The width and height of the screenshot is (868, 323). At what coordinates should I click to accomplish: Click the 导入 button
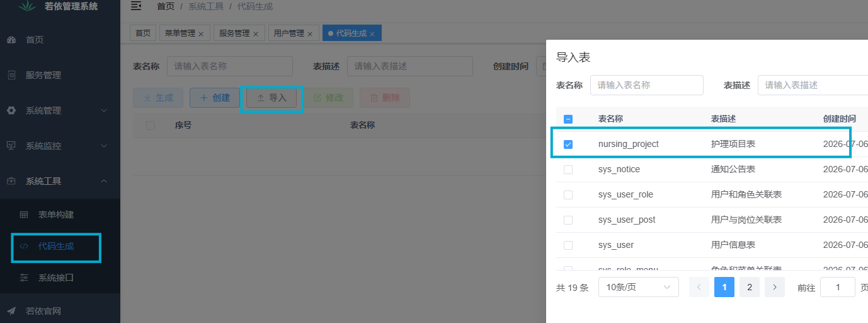point(271,98)
